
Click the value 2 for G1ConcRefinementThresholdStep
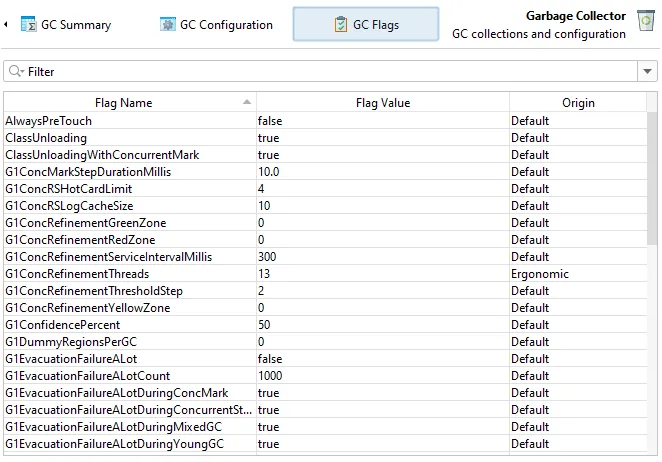click(261, 291)
